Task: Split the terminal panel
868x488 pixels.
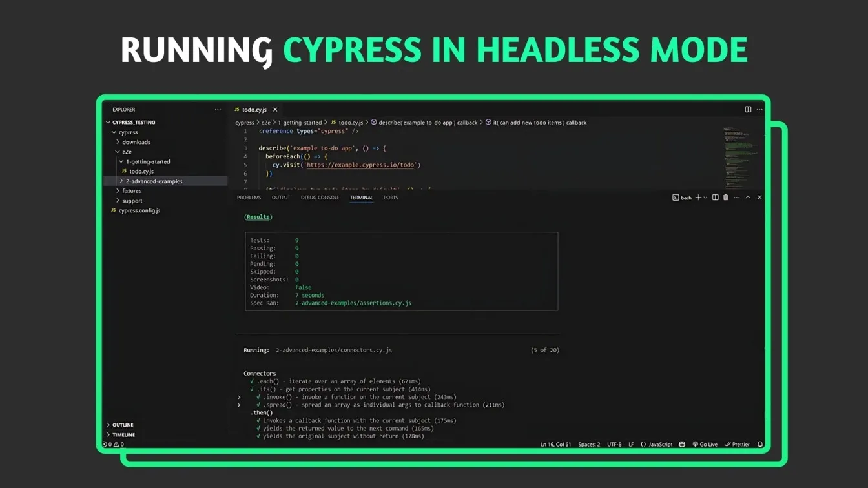Action: [x=715, y=198]
